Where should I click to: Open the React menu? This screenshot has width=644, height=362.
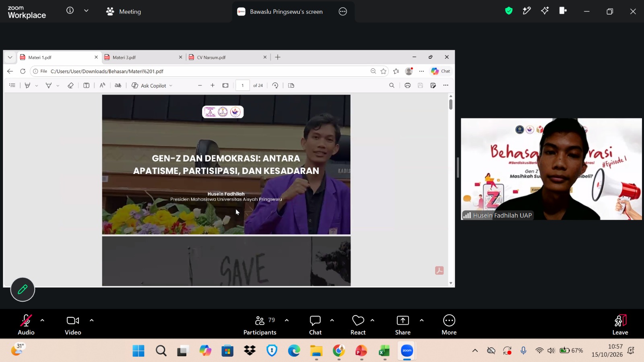358,325
